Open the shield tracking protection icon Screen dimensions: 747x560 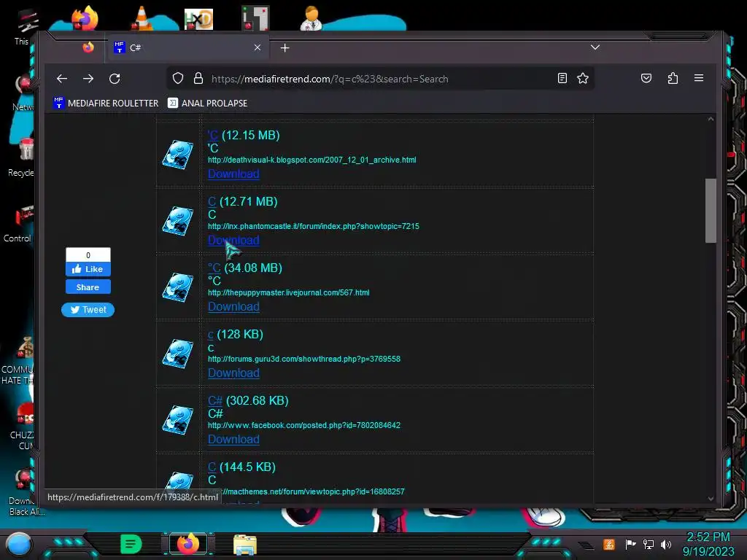coord(178,79)
